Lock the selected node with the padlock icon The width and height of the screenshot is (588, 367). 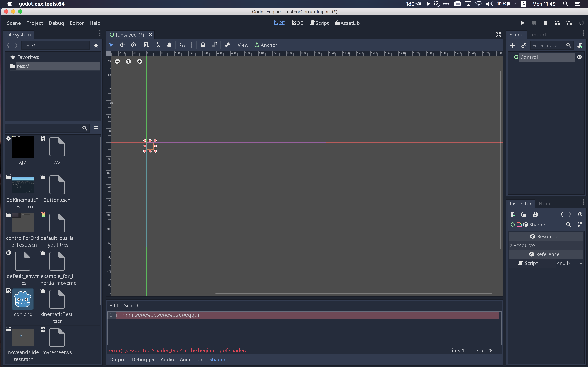(203, 45)
